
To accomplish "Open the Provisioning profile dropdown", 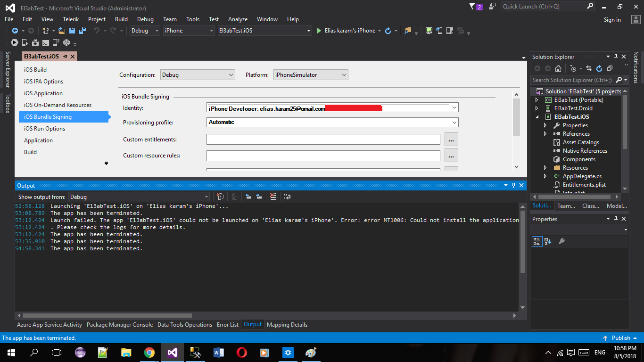I will 332,122.
